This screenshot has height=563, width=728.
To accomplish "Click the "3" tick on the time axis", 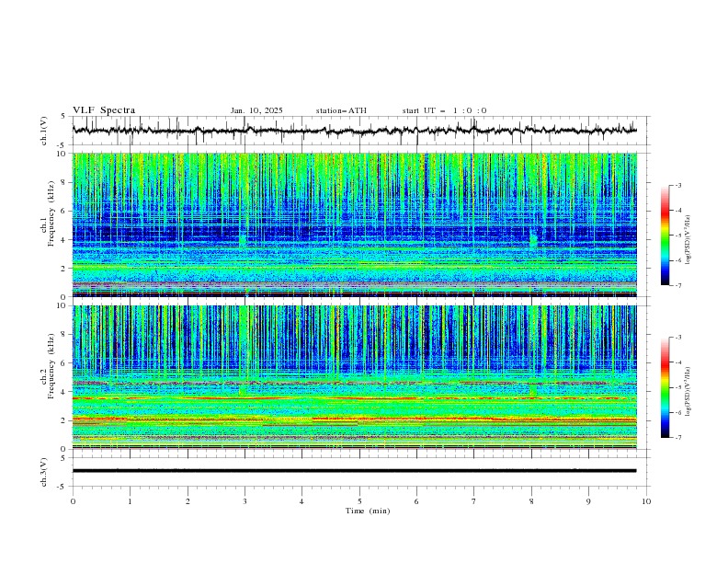I will tap(245, 501).
